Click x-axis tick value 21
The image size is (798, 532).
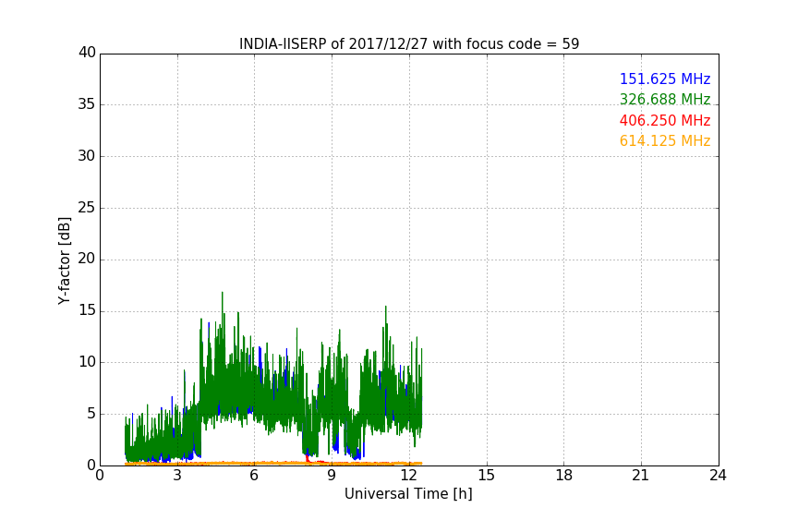coord(641,476)
